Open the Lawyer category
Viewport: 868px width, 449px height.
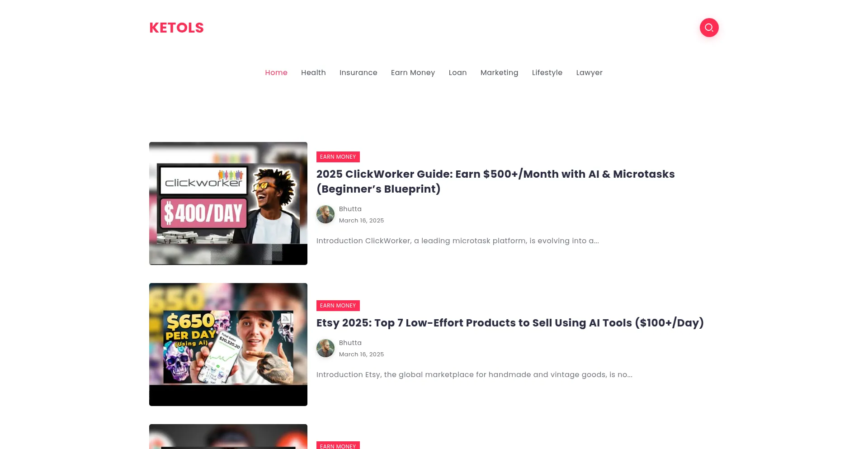(x=589, y=72)
